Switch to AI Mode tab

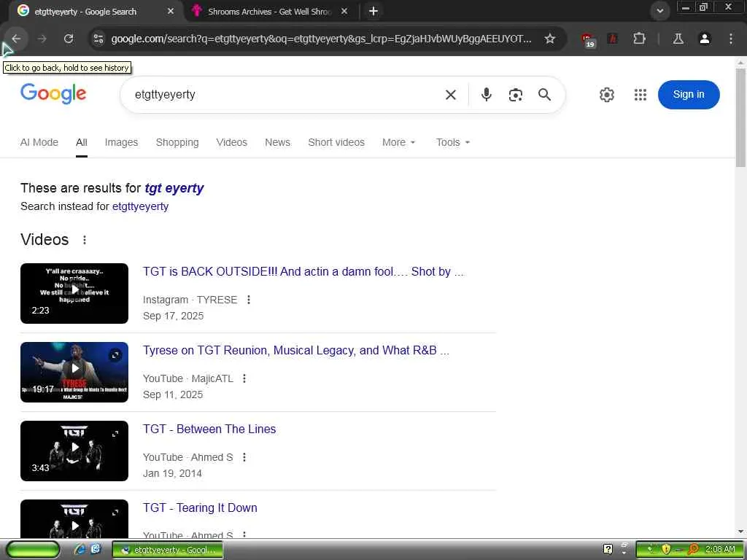click(x=39, y=142)
